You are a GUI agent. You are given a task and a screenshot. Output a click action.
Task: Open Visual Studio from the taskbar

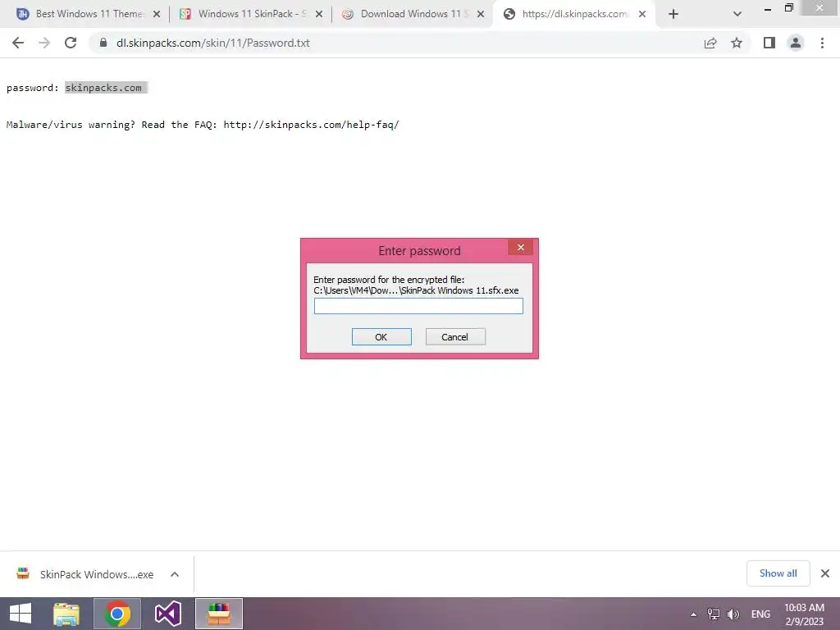[167, 614]
